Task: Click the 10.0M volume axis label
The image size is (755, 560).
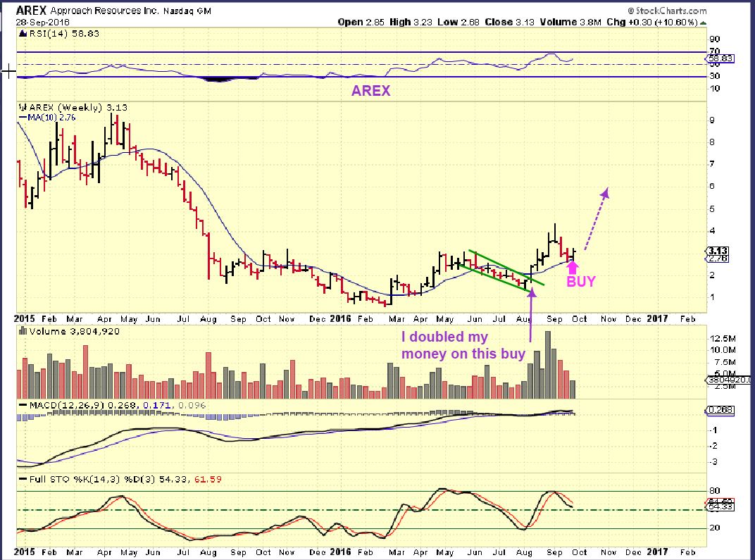Action: 723,350
